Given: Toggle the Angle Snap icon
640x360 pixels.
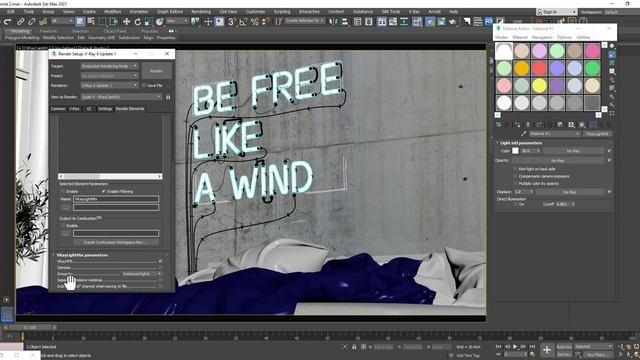Looking at the screenshot, I should 243,21.
